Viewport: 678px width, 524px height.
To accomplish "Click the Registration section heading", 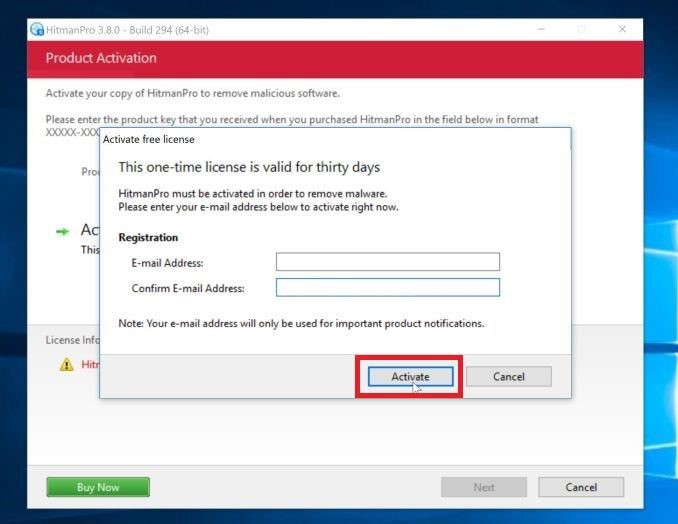I will coord(148,238).
